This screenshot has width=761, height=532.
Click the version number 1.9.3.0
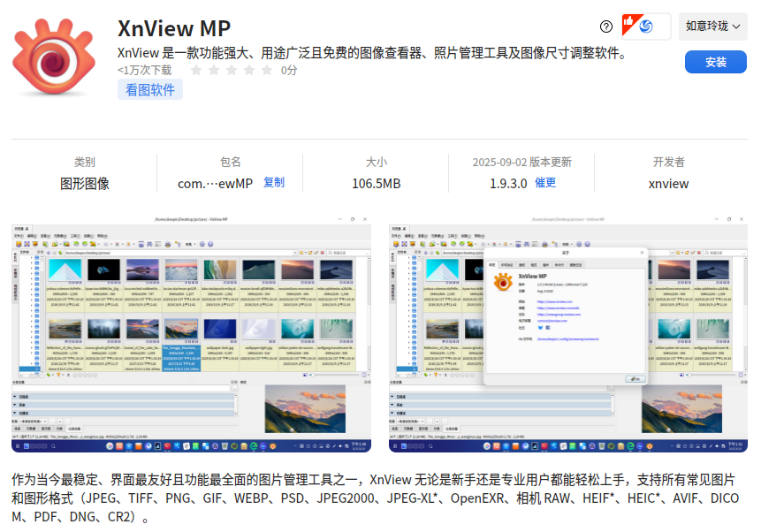(508, 184)
